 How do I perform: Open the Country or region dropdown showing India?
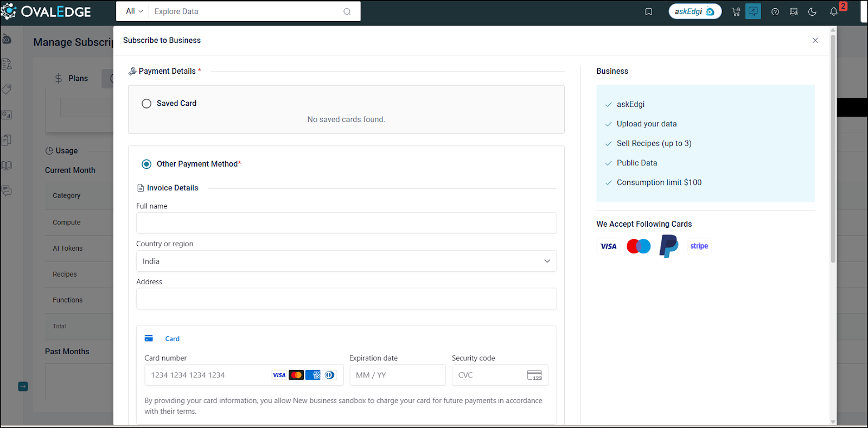346,261
